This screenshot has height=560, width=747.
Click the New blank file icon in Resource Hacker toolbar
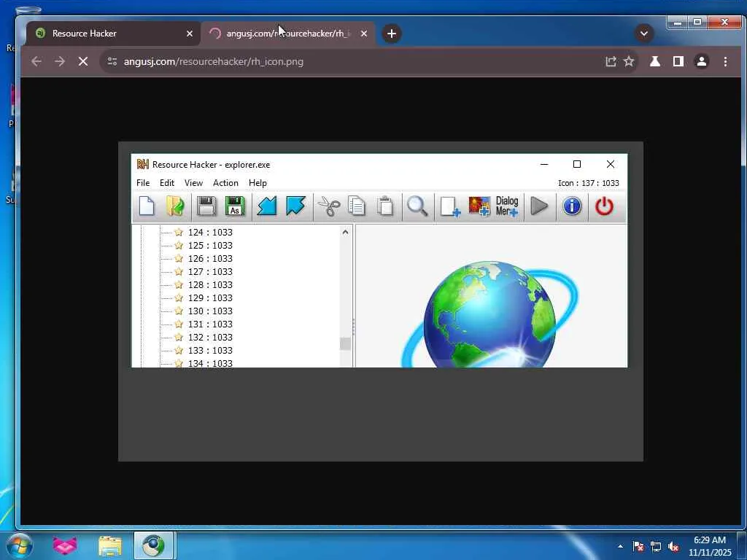[147, 206]
